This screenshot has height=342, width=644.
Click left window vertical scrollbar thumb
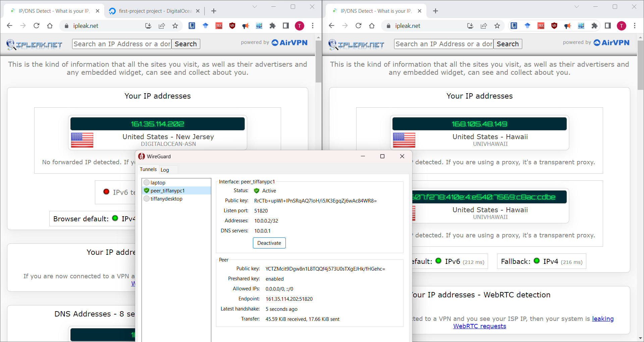tap(318, 61)
